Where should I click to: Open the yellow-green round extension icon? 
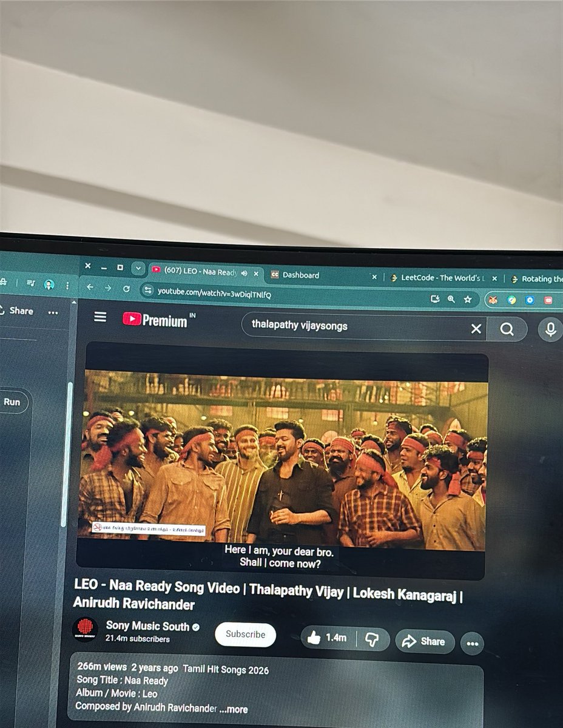click(512, 300)
